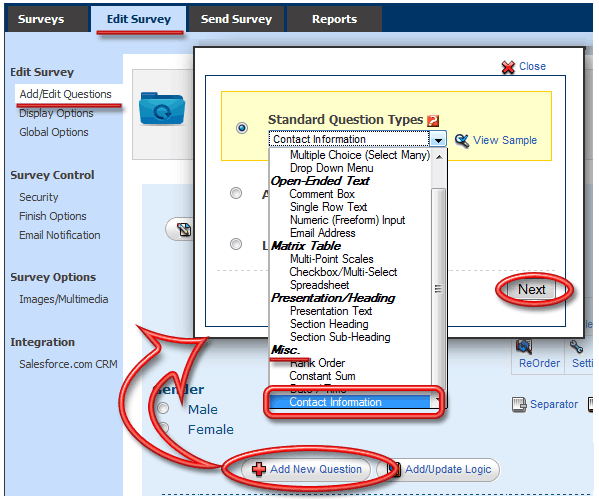Viewport: 599px width, 499px height.
Task: Open Display Options in the sidebar
Action: 56,113
